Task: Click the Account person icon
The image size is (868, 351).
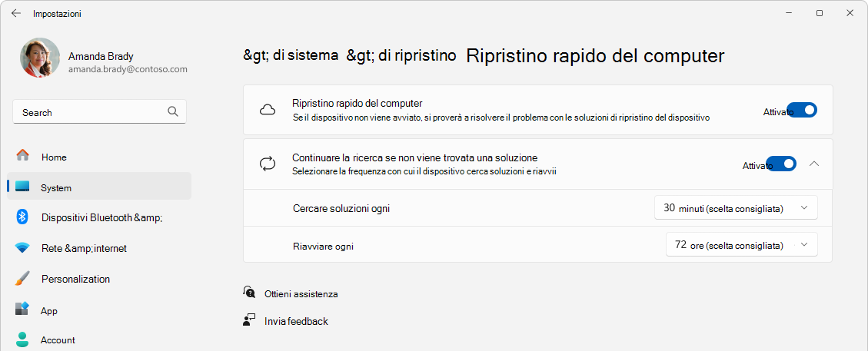Action: coord(22,339)
